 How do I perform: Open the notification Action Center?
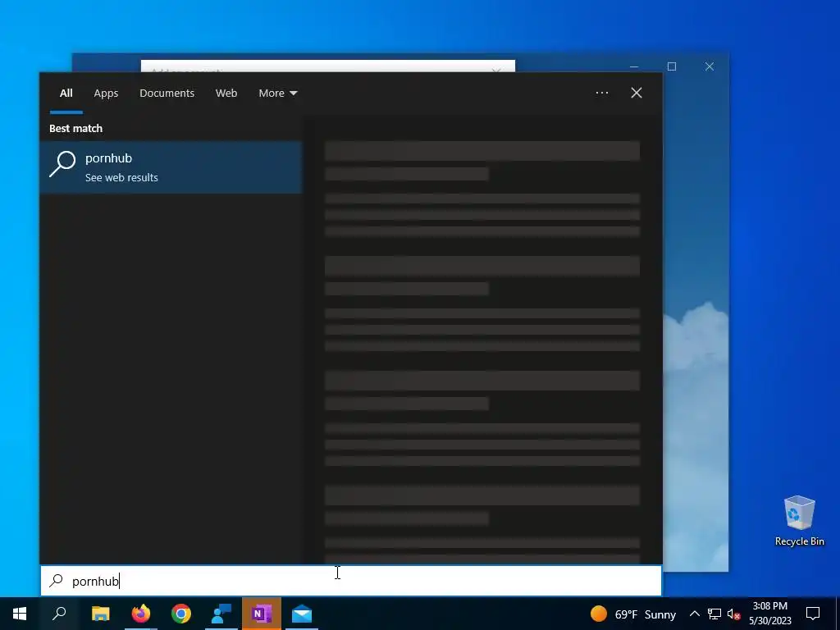click(x=813, y=614)
